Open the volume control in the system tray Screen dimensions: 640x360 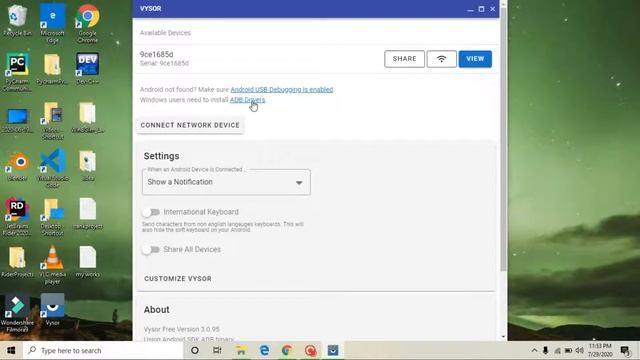click(x=579, y=351)
